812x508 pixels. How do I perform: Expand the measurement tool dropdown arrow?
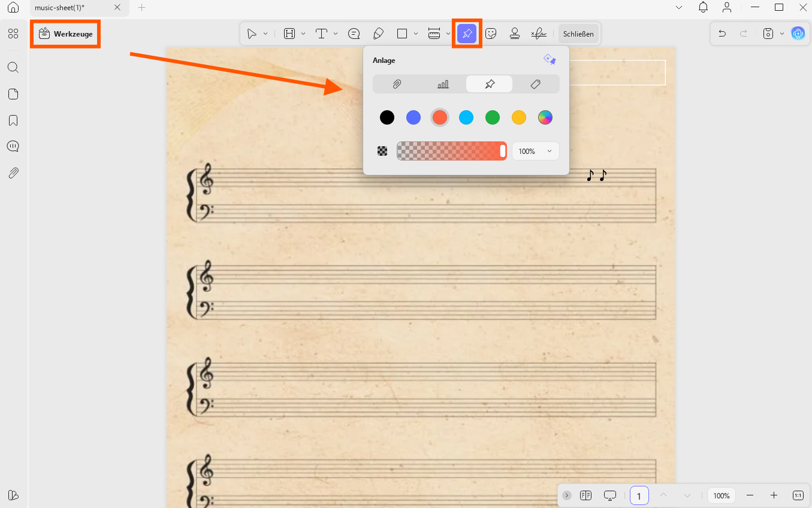[x=448, y=34]
